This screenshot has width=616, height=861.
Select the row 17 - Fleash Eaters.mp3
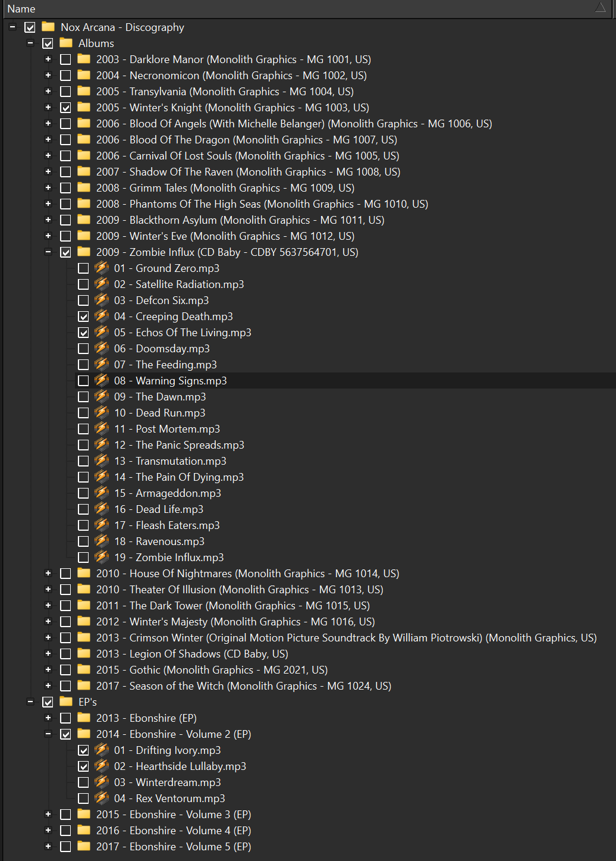point(167,525)
